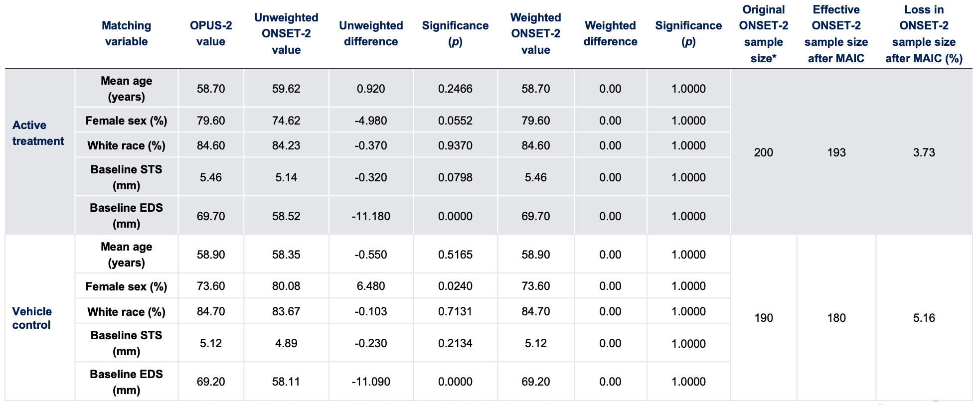
Task: Select the cell with value 74.62
Action: coord(286,121)
